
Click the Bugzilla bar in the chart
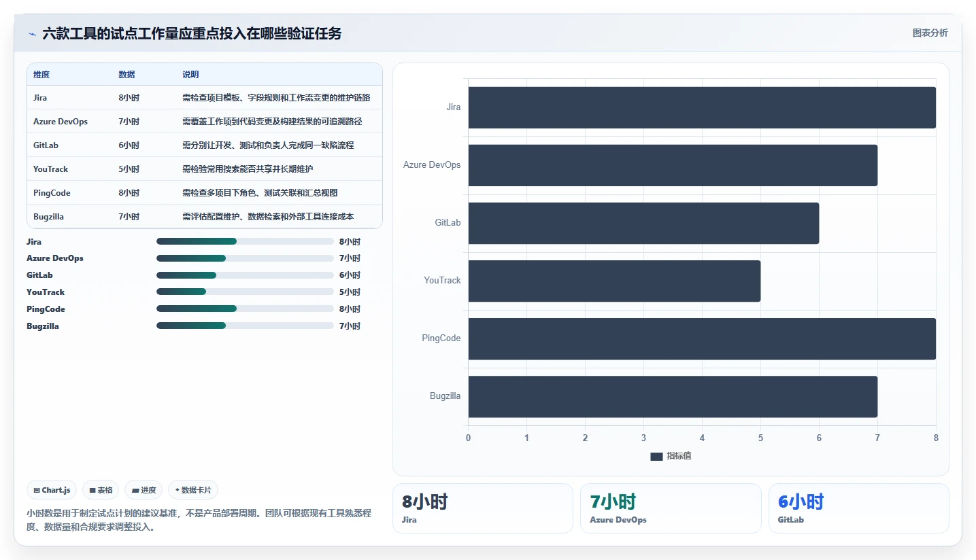pos(673,396)
